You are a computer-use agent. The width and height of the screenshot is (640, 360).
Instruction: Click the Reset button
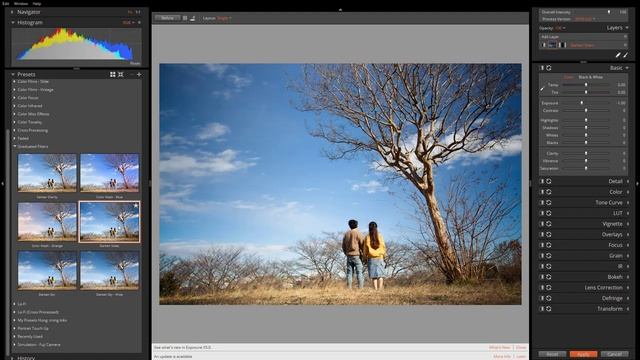pos(552,354)
